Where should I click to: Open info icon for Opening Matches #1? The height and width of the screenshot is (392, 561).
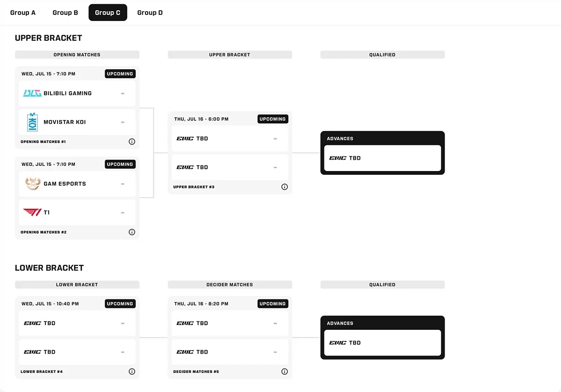coord(132,142)
